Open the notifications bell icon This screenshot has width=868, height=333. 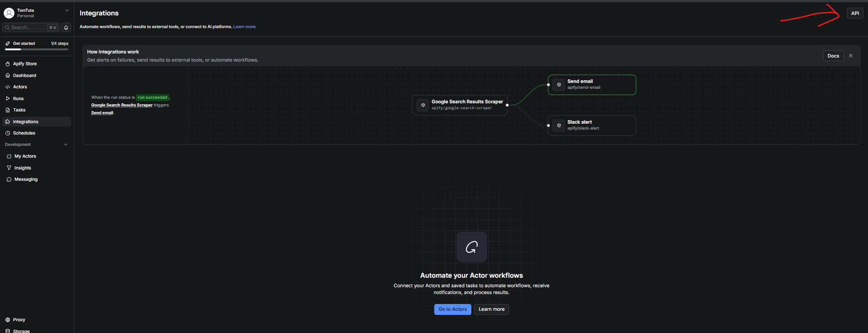point(66,28)
